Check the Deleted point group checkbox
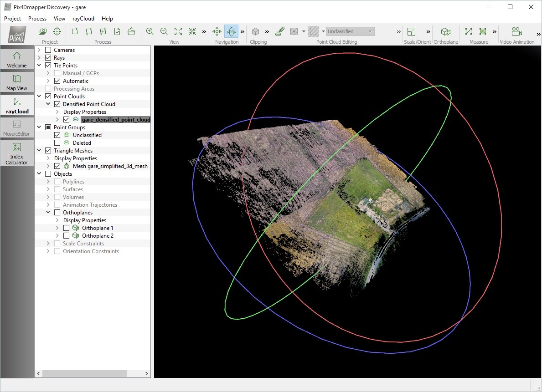This screenshot has height=392, width=542. 57,143
